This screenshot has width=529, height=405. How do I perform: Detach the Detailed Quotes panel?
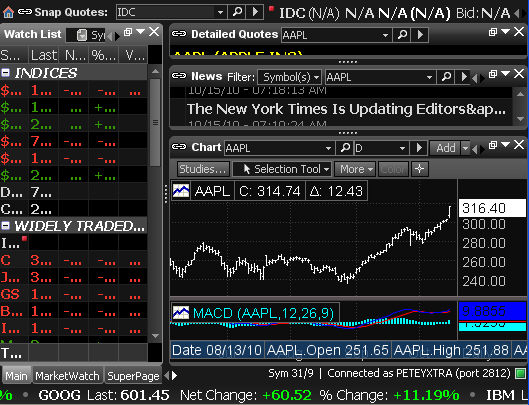pos(493,32)
